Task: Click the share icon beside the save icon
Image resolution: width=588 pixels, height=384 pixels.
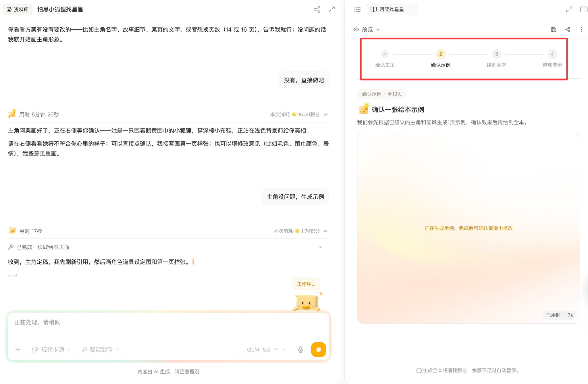Action: [567, 29]
